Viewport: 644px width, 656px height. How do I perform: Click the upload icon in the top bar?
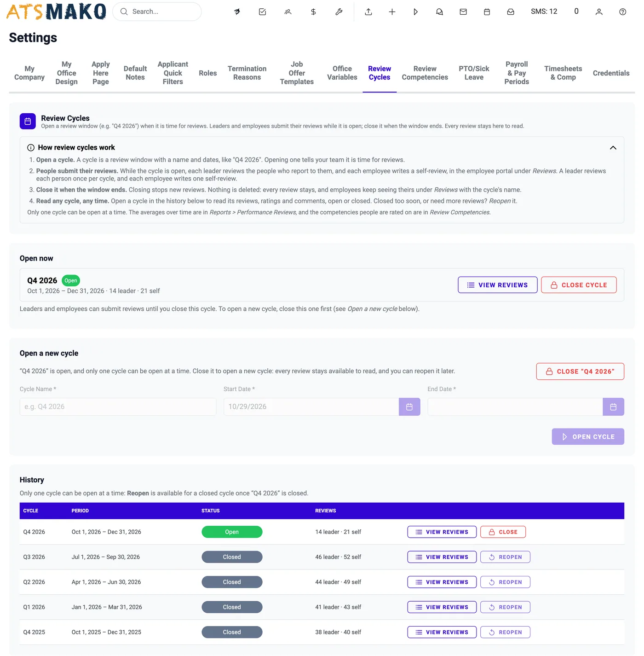pyautogui.click(x=368, y=12)
